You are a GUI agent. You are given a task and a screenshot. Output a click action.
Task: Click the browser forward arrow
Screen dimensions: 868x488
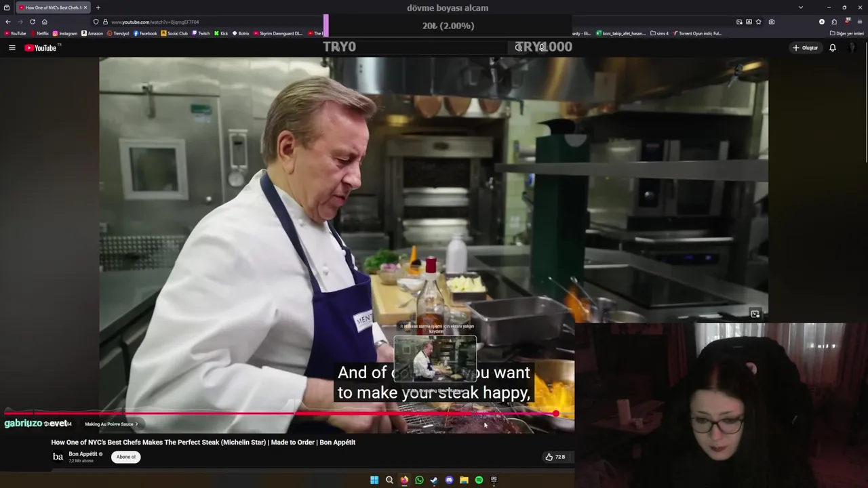20,22
